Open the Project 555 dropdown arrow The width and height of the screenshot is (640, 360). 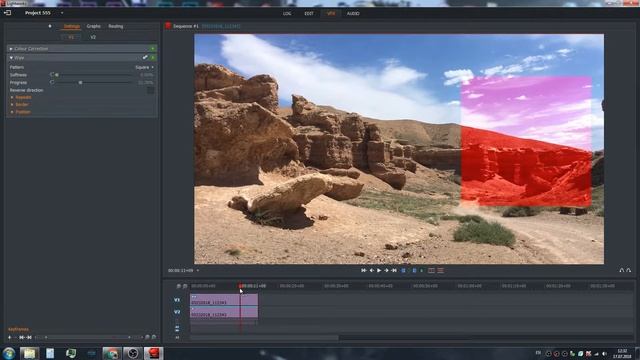pos(62,13)
